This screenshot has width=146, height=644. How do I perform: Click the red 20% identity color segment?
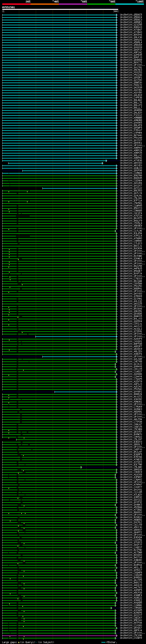pos(16,4)
